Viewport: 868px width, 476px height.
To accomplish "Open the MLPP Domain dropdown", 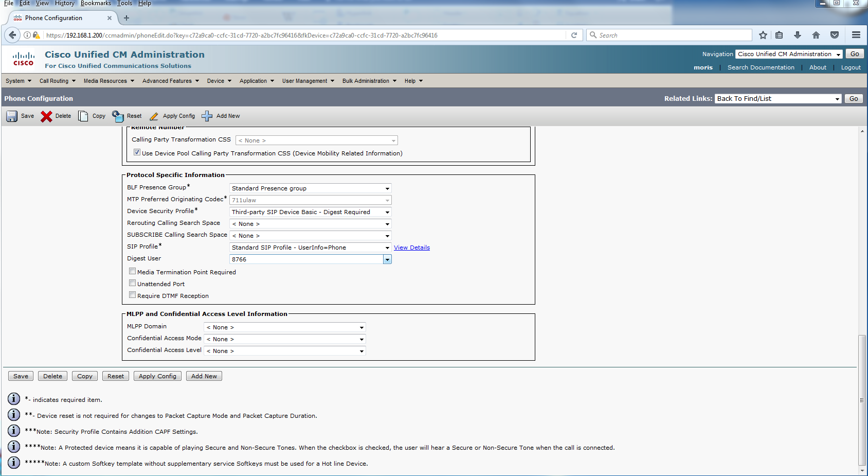I will point(285,327).
